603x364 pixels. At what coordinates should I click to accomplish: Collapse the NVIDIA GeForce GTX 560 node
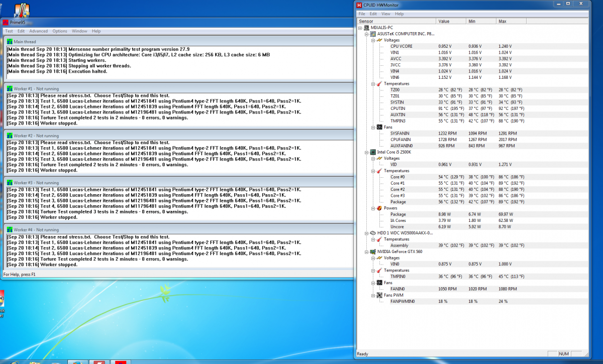[367, 252]
